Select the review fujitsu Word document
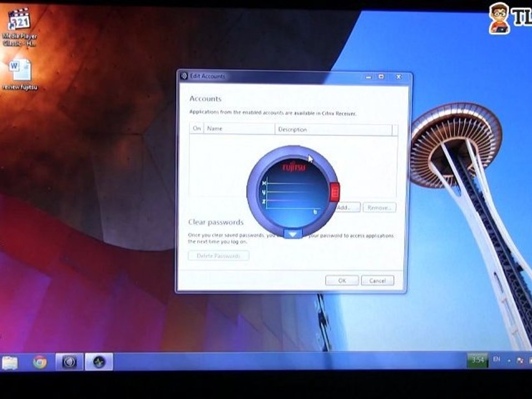532x399 pixels. click(x=19, y=72)
